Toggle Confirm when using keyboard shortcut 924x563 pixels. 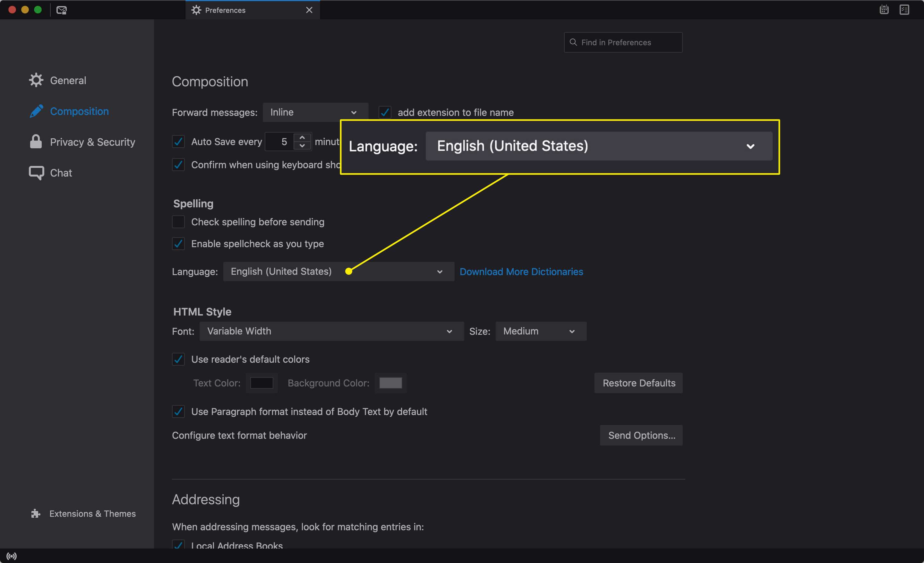(x=178, y=165)
